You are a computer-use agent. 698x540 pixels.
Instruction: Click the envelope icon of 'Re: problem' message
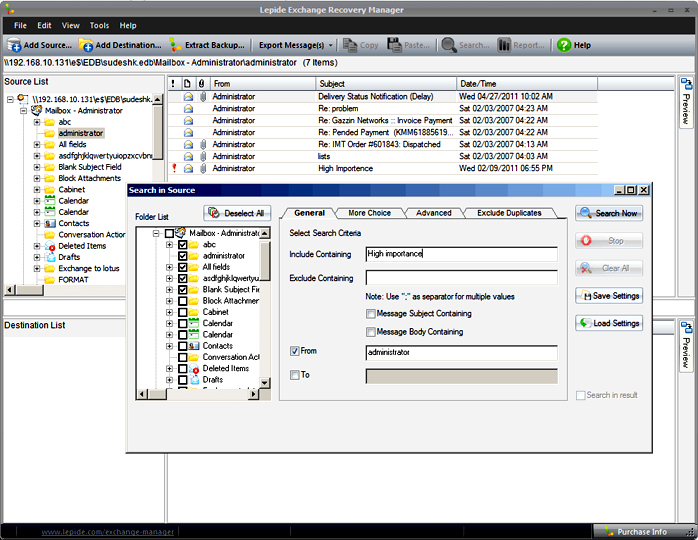189,109
